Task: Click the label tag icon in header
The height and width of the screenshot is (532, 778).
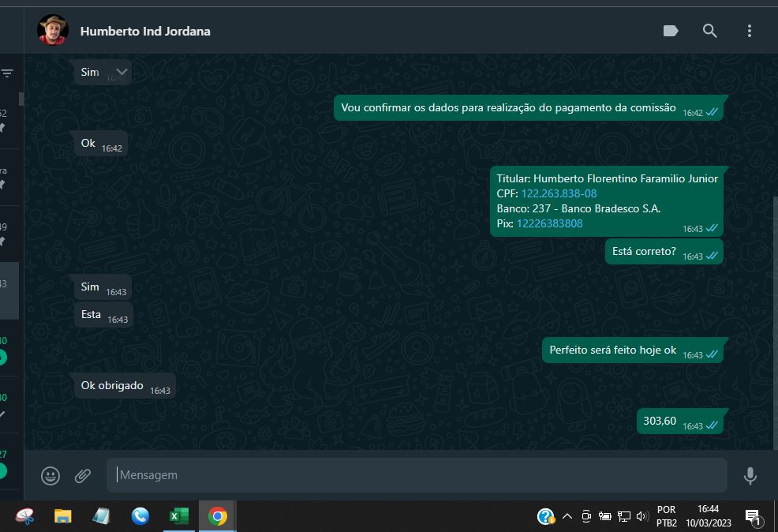Action: 671,31
